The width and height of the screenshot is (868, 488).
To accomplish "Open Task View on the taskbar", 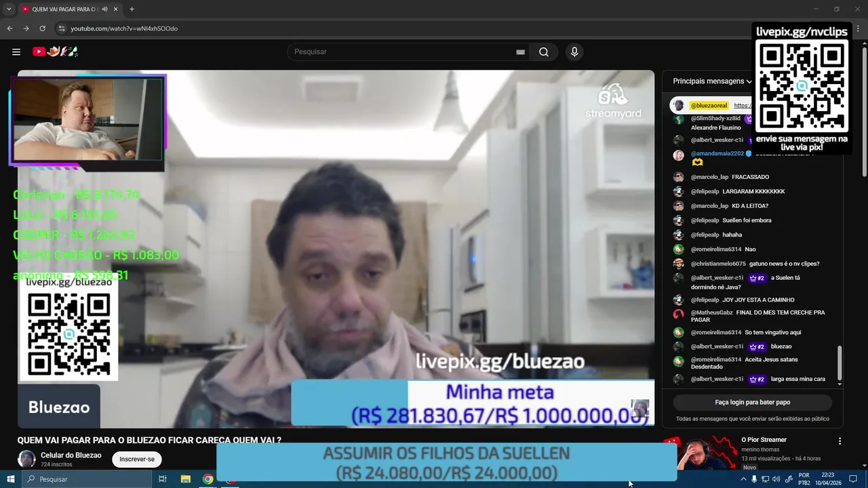I will 163,479.
